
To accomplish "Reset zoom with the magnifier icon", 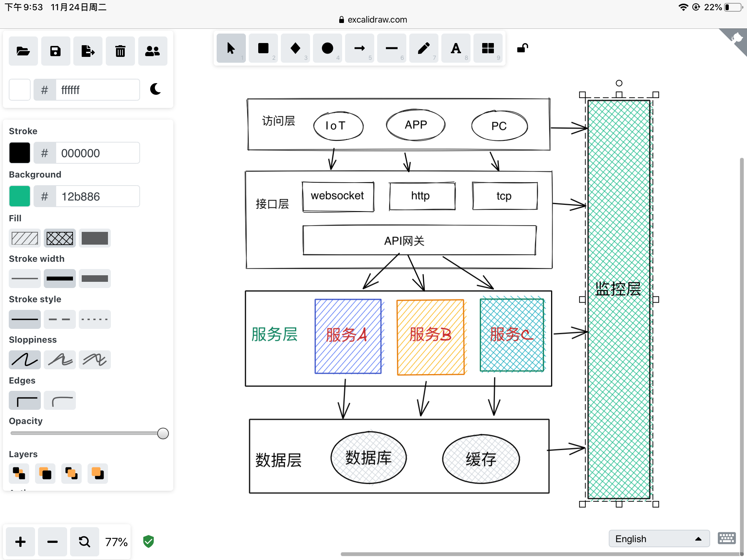I will [x=85, y=542].
